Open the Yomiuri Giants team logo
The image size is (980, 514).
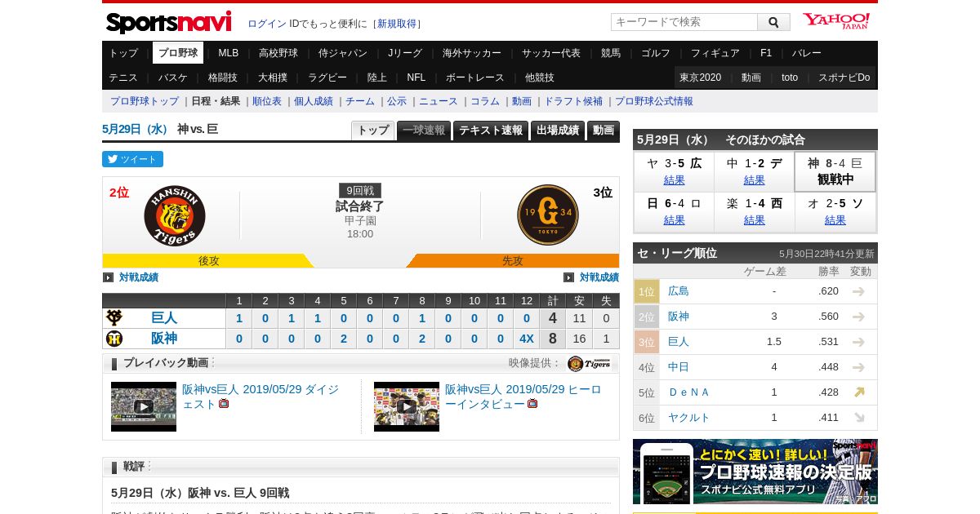[x=548, y=215]
